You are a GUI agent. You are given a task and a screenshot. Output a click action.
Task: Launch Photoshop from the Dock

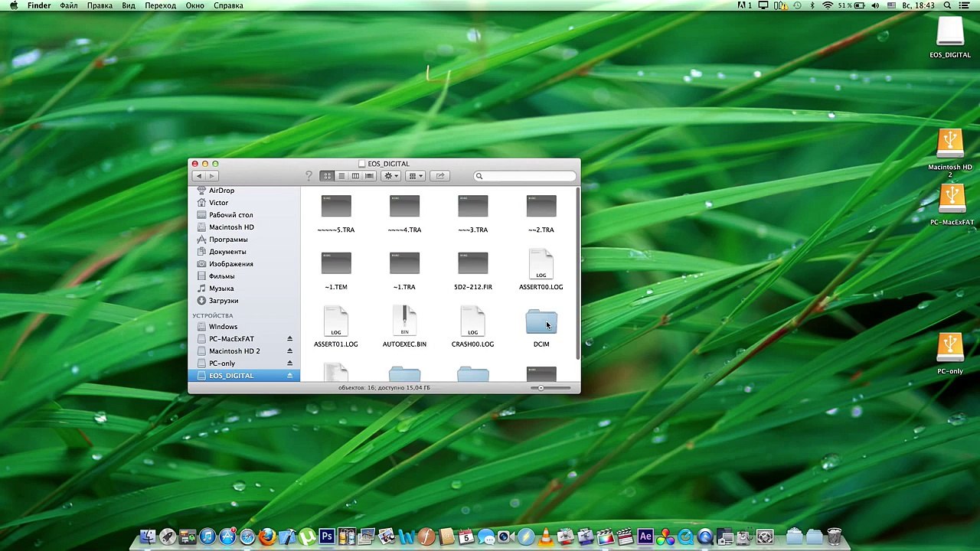tap(327, 536)
